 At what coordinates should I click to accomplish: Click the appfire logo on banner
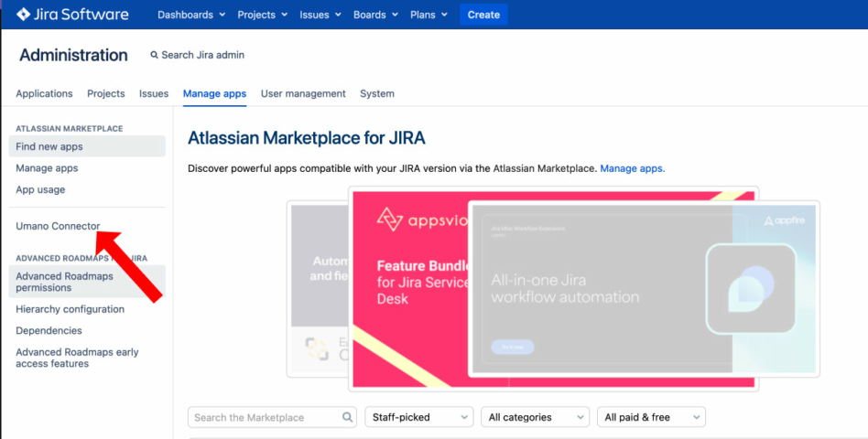(x=785, y=220)
